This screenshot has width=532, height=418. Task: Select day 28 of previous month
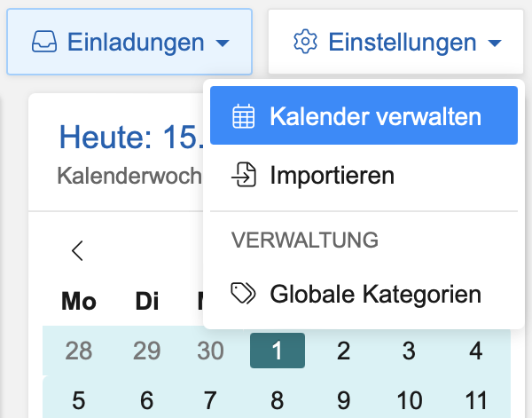[x=79, y=351]
